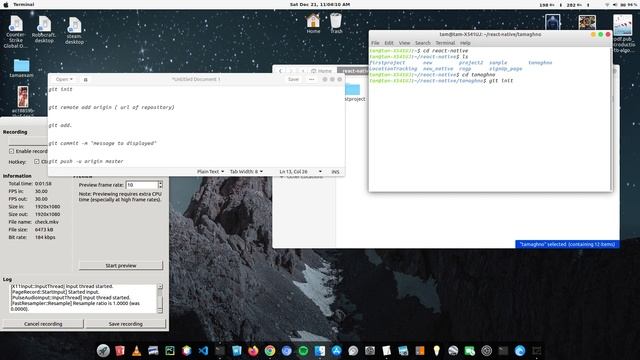Viewport: 640px width, 360px height.
Task: Click the file manager back arrow
Action: tap(280, 71)
